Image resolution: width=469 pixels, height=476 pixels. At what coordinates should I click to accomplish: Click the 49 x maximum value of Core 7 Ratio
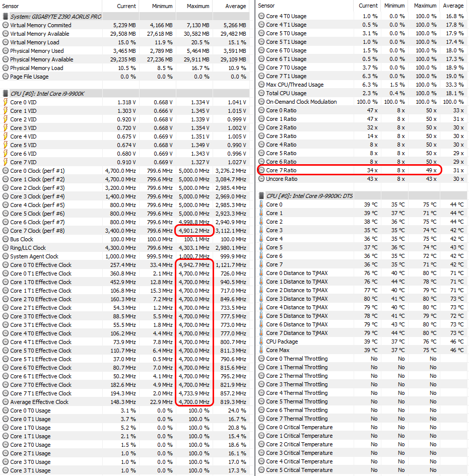[x=431, y=170]
